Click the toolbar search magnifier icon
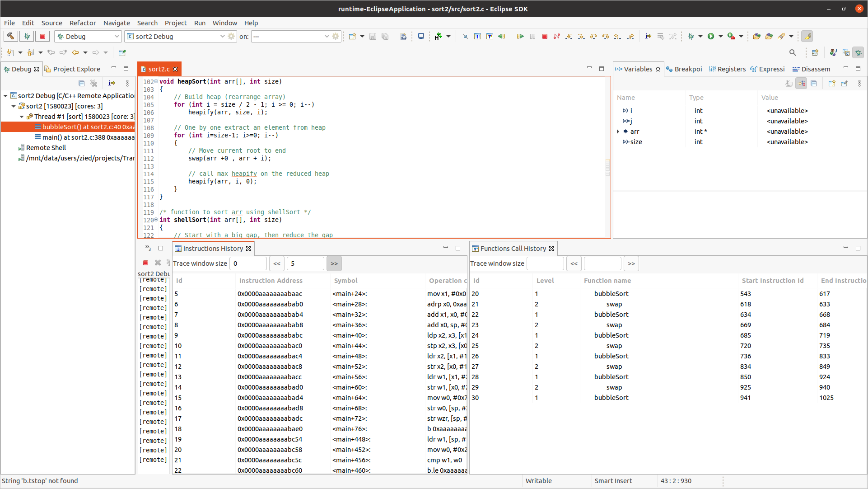Screen dimensions: 868x489 pos(793,52)
